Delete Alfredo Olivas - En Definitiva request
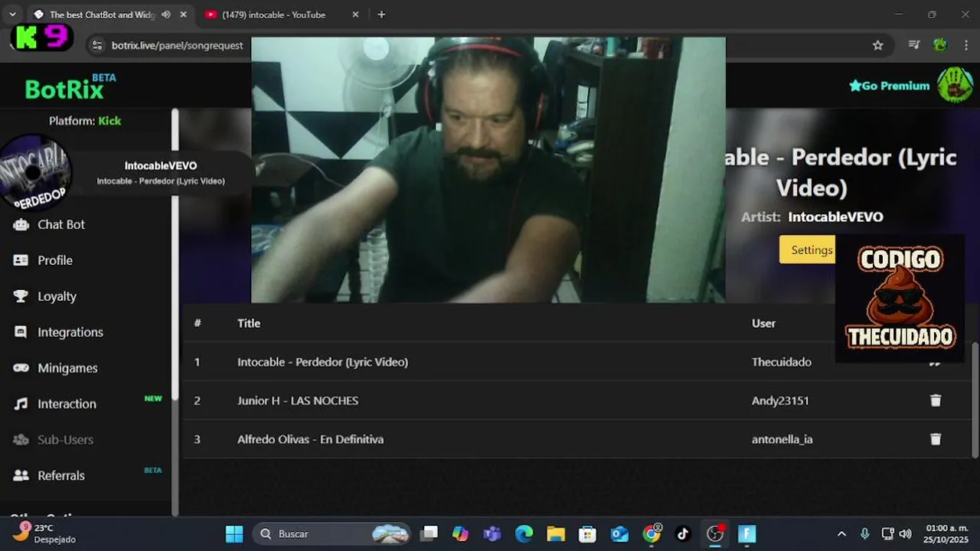The width and height of the screenshot is (980, 551). click(x=936, y=439)
